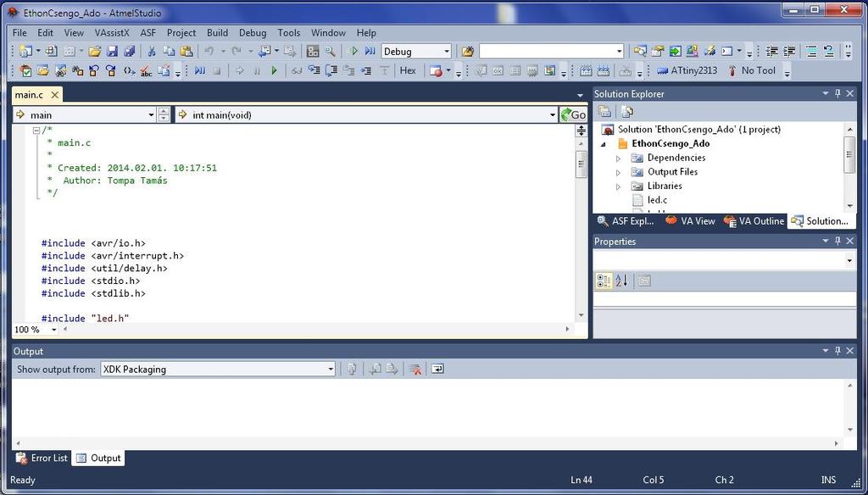Open the int main(void) function dropdown
The height and width of the screenshot is (495, 868).
tap(552, 115)
